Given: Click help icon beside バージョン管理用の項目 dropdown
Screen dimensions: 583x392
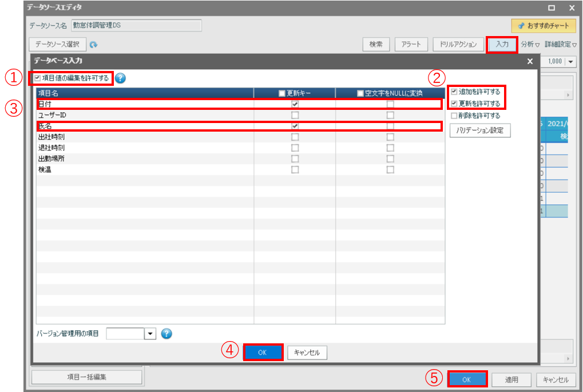Looking at the screenshot, I should click(x=166, y=334).
